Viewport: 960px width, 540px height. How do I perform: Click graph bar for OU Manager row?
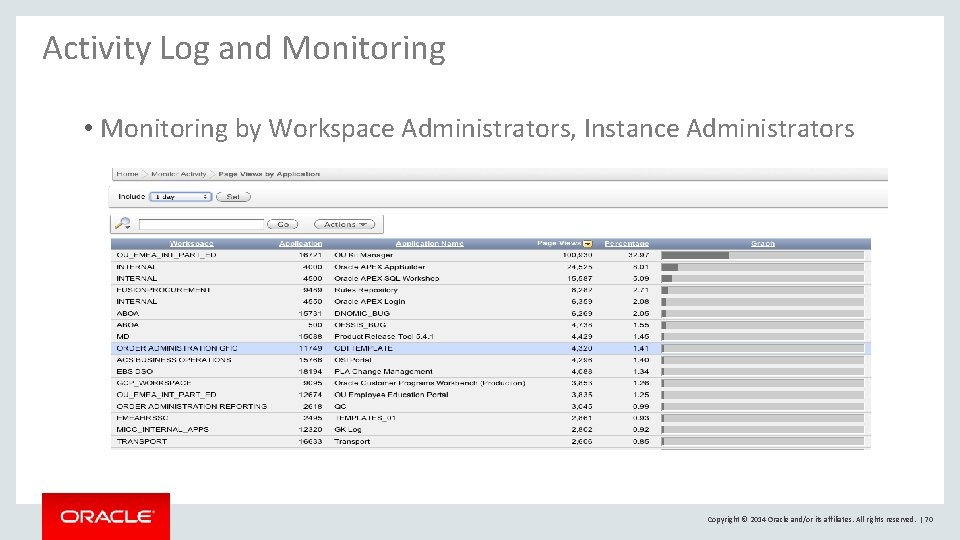pos(762,255)
